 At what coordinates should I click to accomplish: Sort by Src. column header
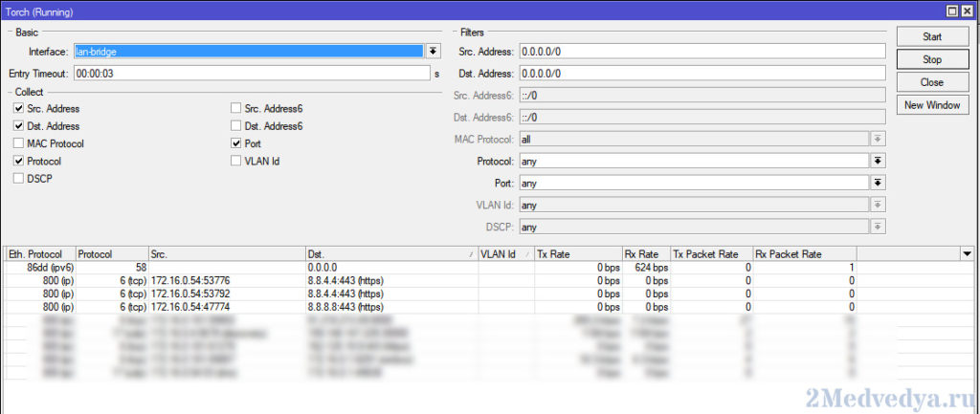[226, 254]
